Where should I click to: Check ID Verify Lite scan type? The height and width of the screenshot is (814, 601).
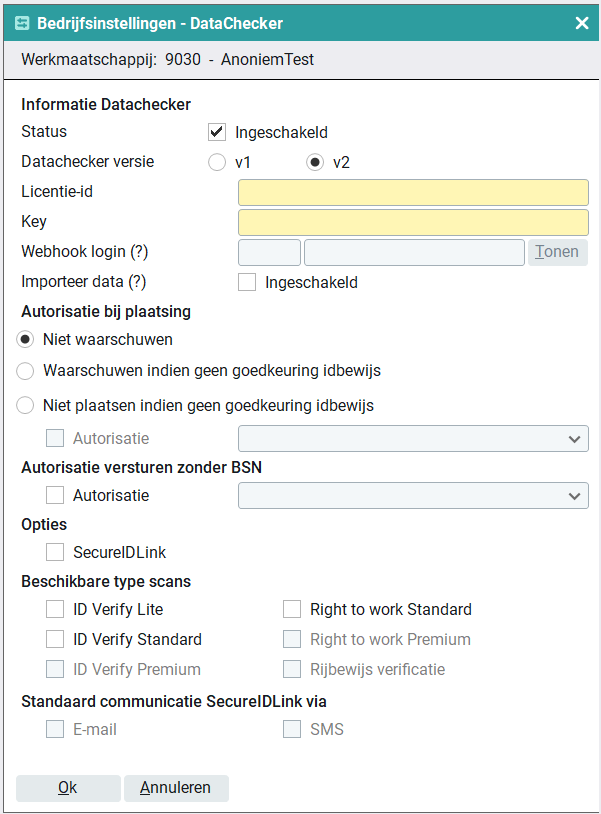coord(55,609)
